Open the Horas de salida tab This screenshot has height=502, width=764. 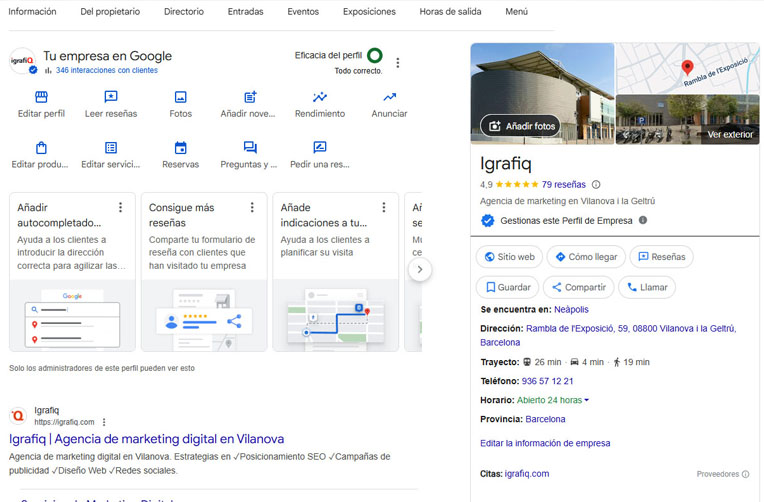450,12
